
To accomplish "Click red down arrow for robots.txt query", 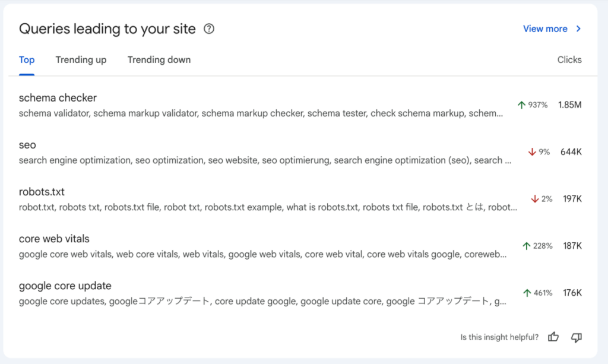I will coord(535,199).
